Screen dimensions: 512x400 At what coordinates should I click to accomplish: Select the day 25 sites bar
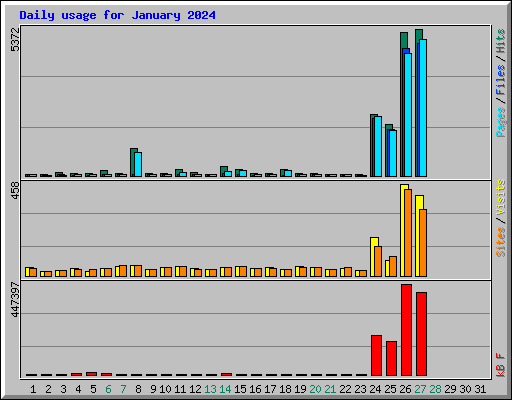tap(393, 267)
